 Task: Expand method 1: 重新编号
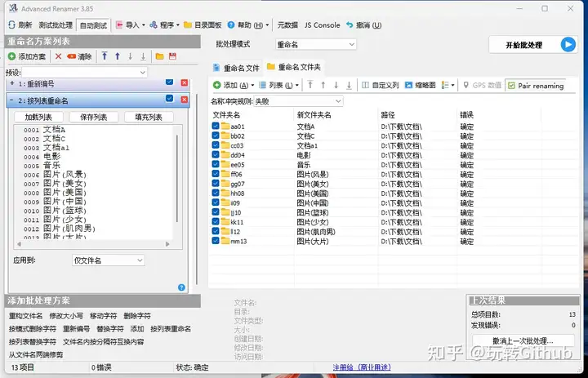pos(12,83)
